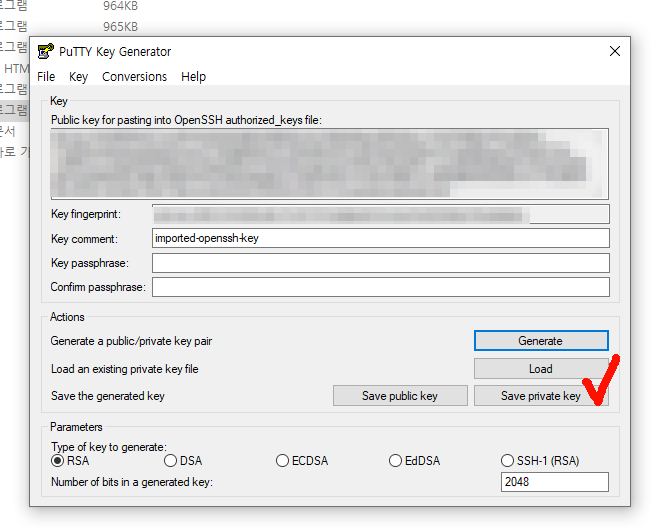Viewport: 656px width, 531px height.
Task: Click the Confirm passphrase input field
Action: 381,287
